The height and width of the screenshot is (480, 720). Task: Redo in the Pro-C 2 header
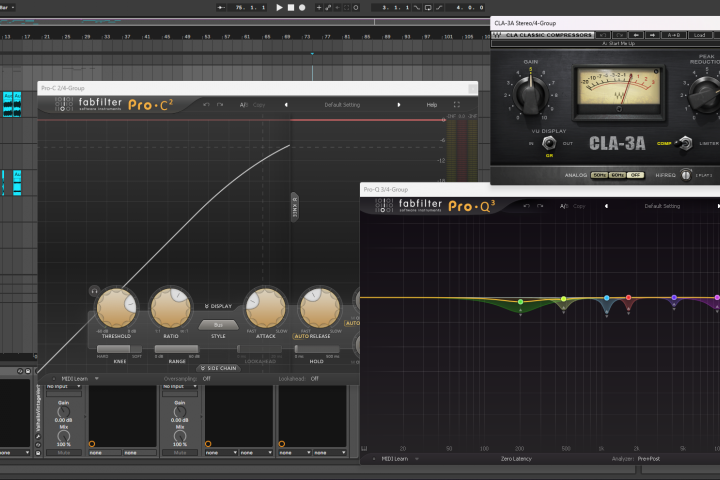[220, 105]
